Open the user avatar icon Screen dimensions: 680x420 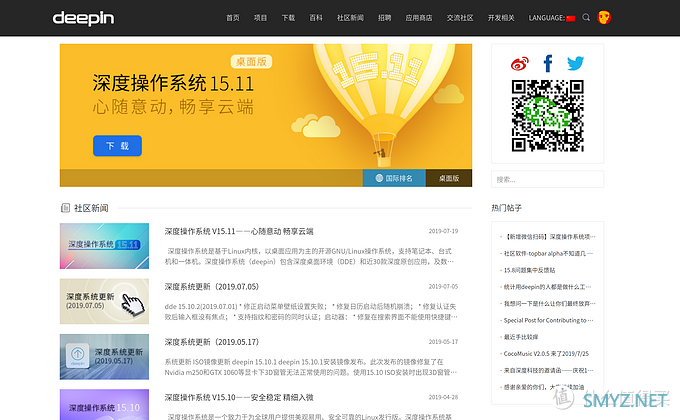(x=604, y=17)
